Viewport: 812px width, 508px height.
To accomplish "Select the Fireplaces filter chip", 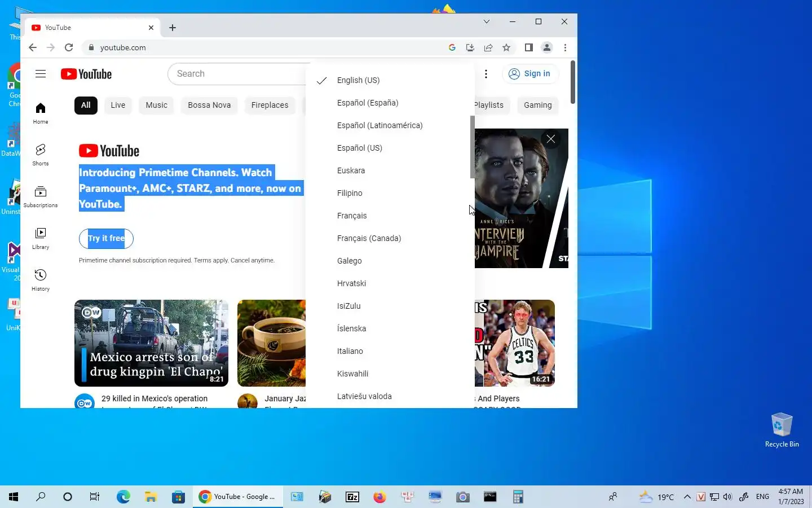I will point(270,105).
